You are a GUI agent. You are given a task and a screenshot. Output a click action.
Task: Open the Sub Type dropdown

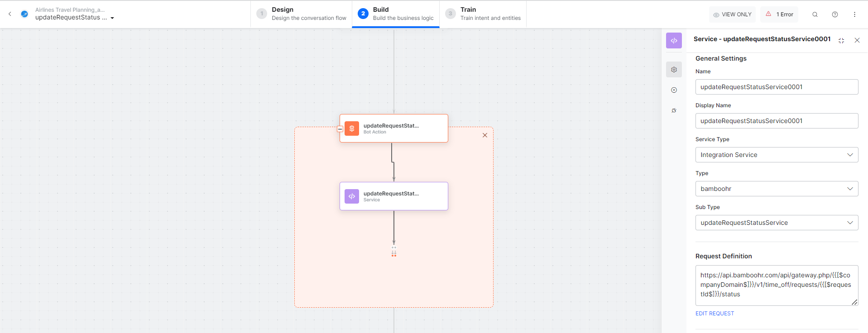coord(776,223)
